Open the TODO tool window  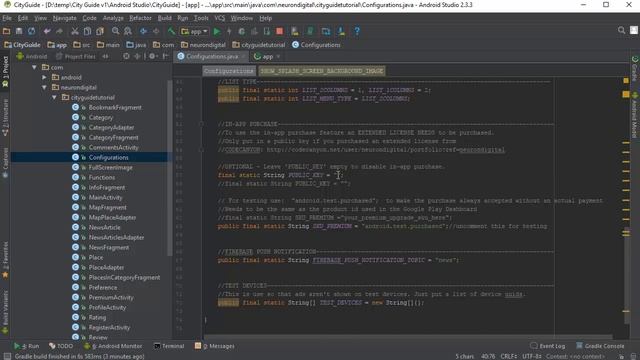[61, 346]
